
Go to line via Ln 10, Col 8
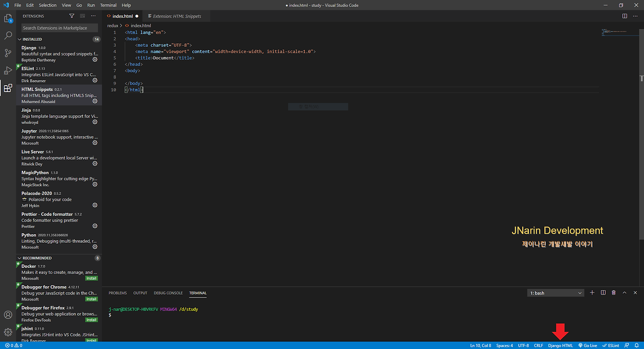tap(480, 345)
